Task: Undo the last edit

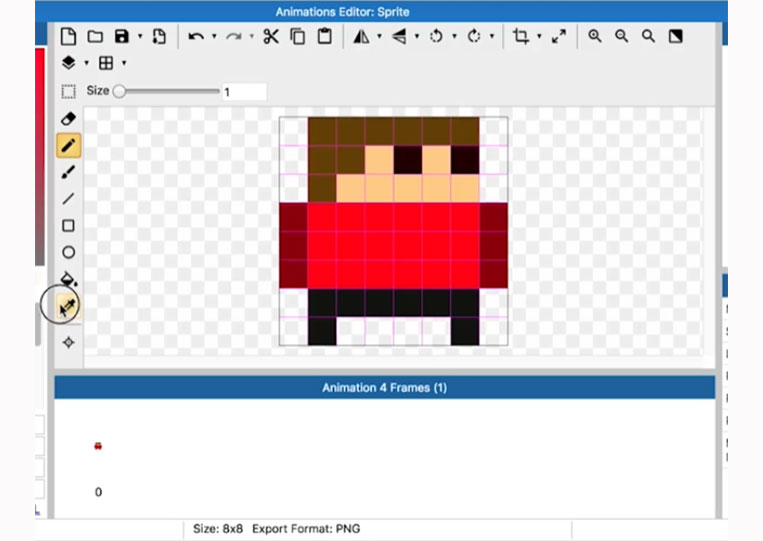Action: [x=196, y=36]
